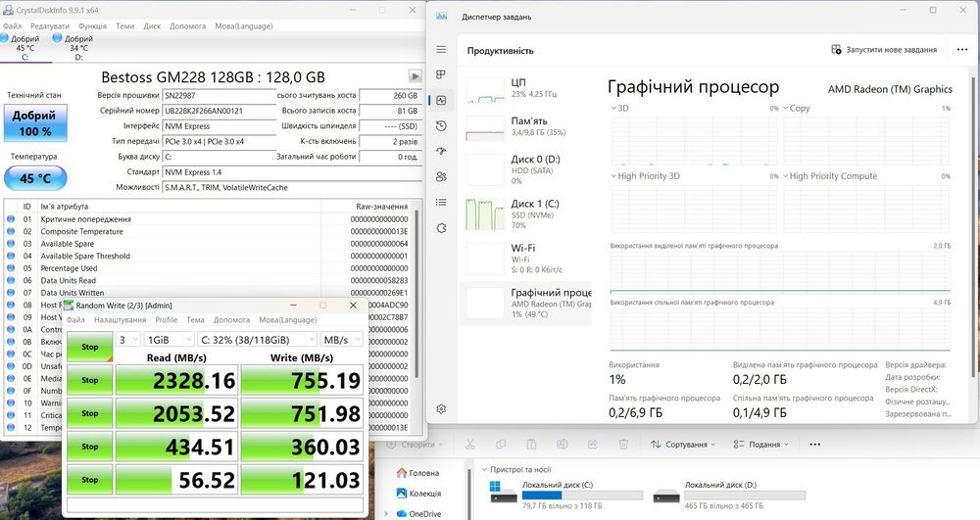Click the Share icon in File Explorer toolbar
This screenshot has width=980, height=520.
coord(593,445)
